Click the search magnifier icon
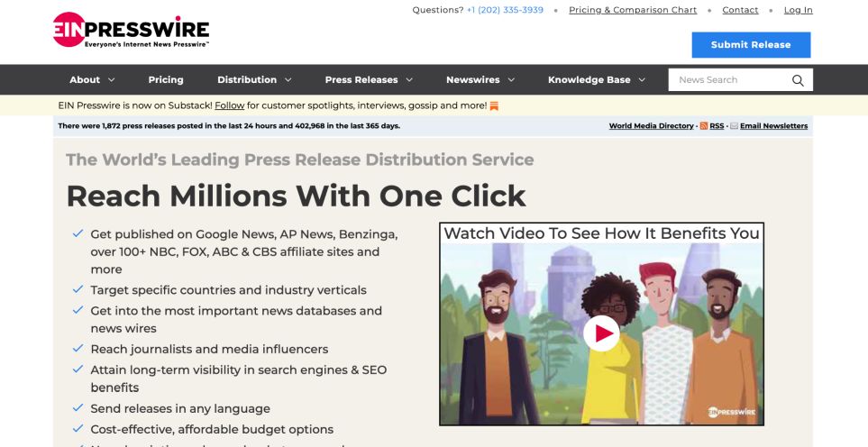Screen dimensions: 868x447 point(797,80)
